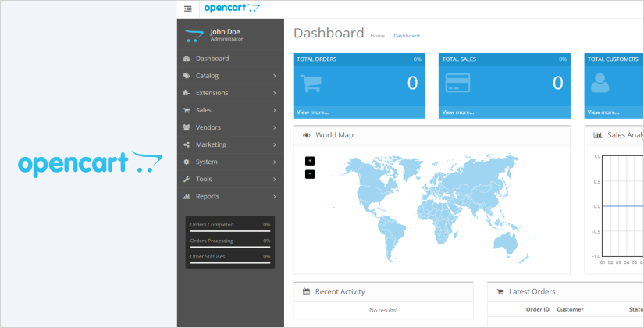Click the Orders Completed progress bar
This screenshot has height=328, width=644.
tap(229, 231)
